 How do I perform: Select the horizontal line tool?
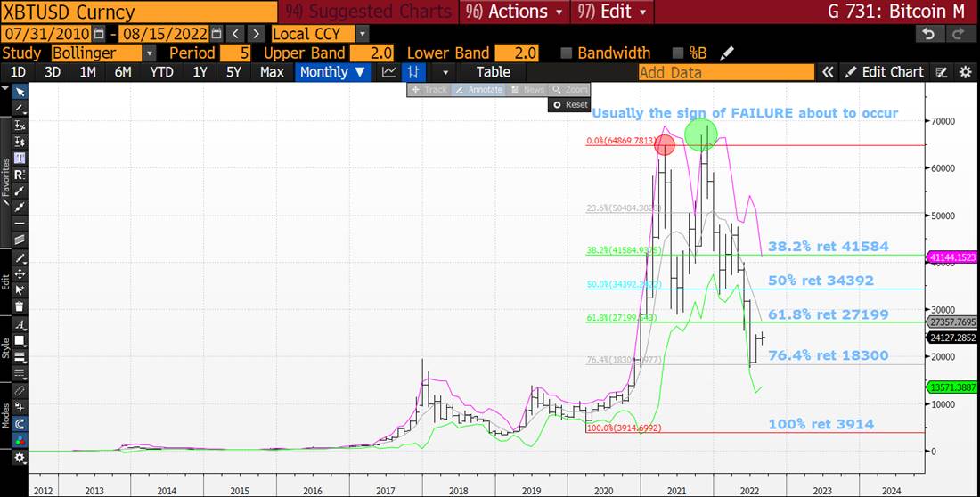(x=20, y=223)
